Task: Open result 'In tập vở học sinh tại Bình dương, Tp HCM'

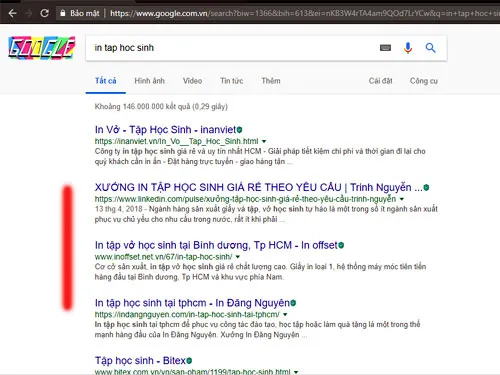Action: pos(216,245)
